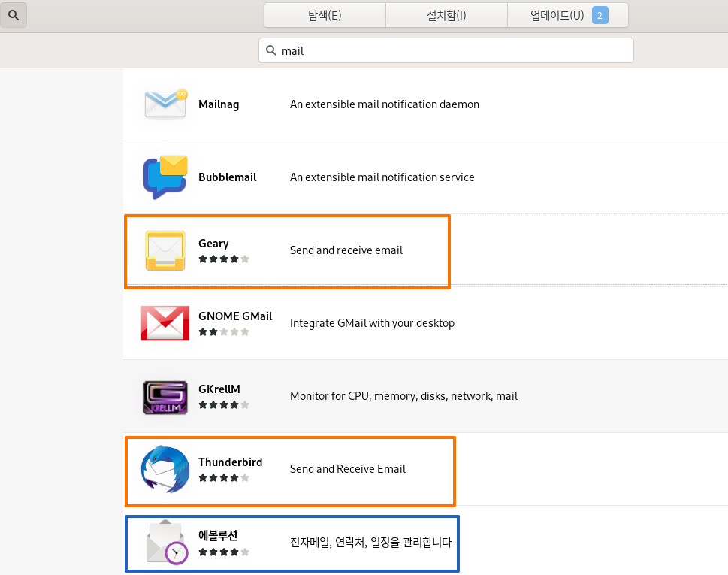Open the GKrellM app icon
Viewport: 728px width, 575px height.
[165, 398]
